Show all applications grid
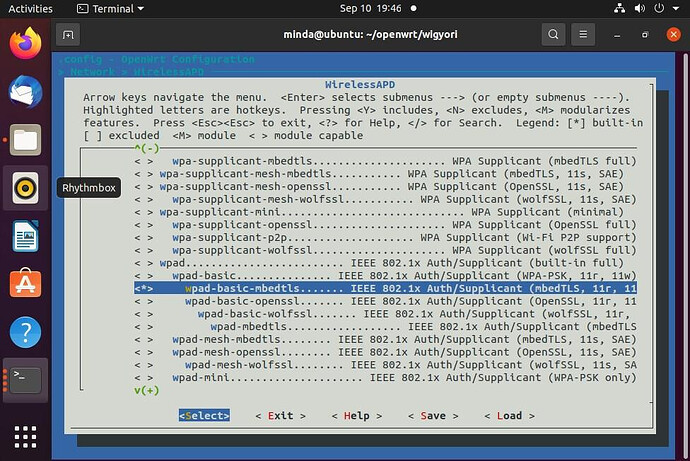 [x=26, y=437]
